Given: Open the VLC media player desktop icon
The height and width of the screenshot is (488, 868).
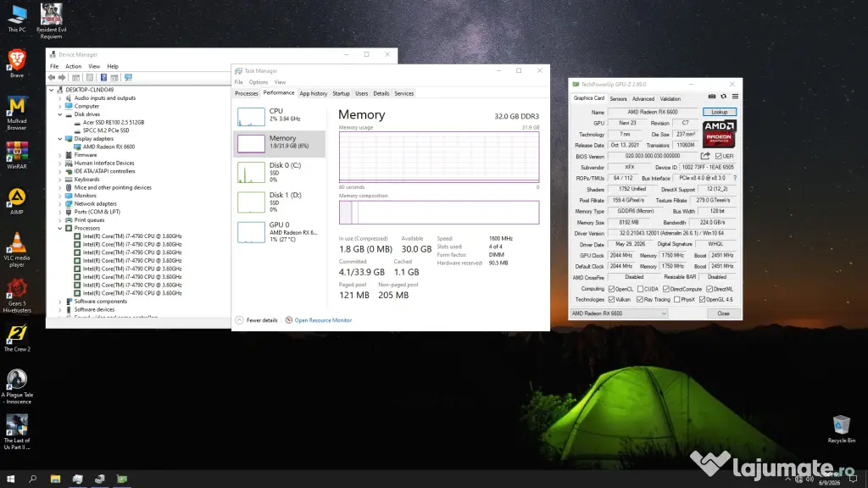Looking at the screenshot, I should (17, 250).
